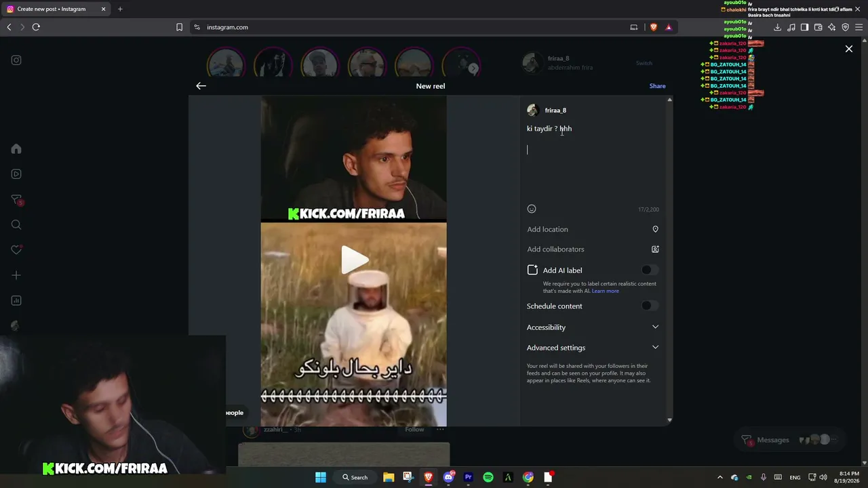Click the caption panel scrollbar down arrow

[669, 420]
